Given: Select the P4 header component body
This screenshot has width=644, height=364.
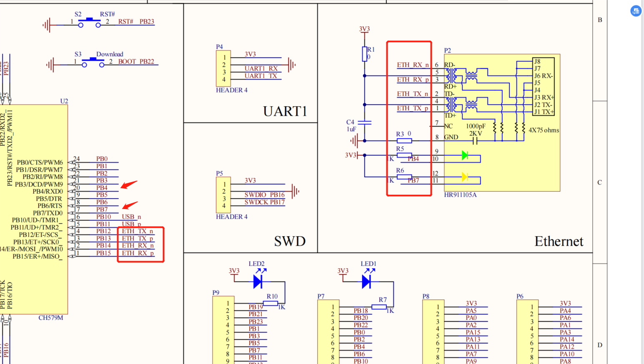Looking at the screenshot, I should coord(223,68).
